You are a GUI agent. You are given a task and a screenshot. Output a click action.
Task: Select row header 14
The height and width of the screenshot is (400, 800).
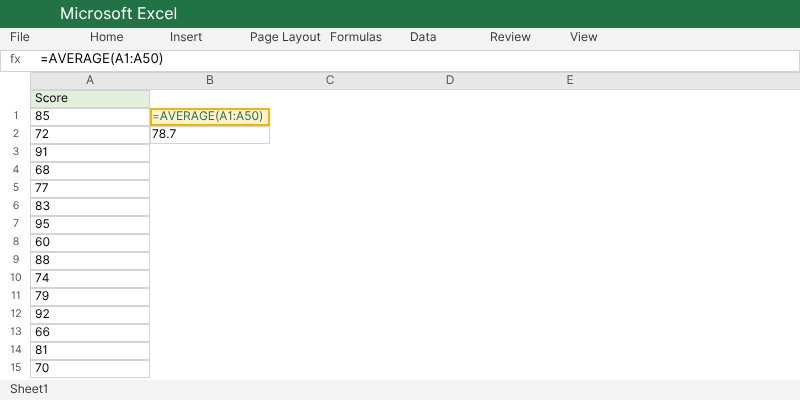[15, 349]
